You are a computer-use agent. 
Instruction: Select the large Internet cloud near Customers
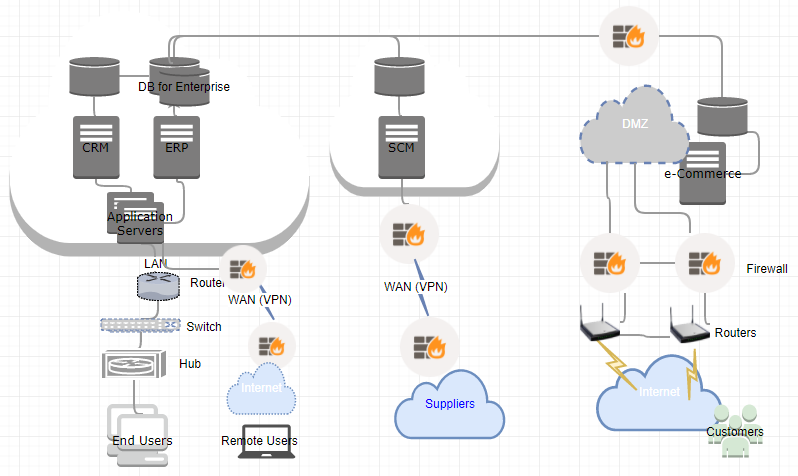tap(659, 392)
